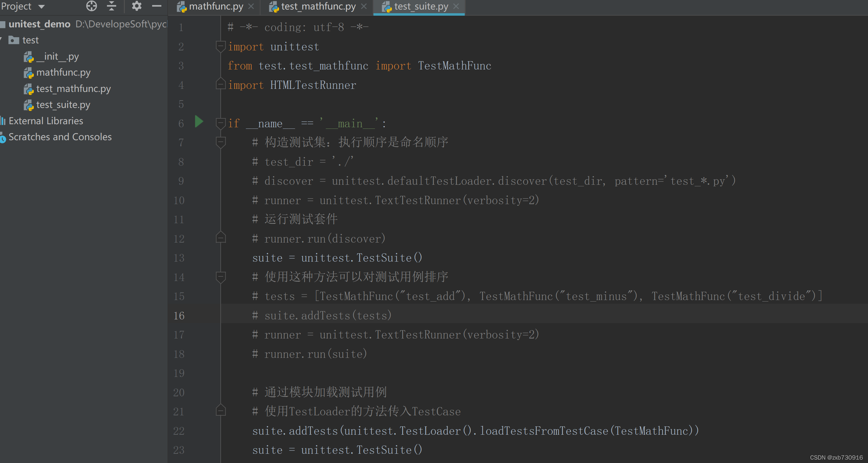Screen dimensions: 868x463
Task: Close the test_suite.py tab
Action: pyautogui.click(x=456, y=6)
